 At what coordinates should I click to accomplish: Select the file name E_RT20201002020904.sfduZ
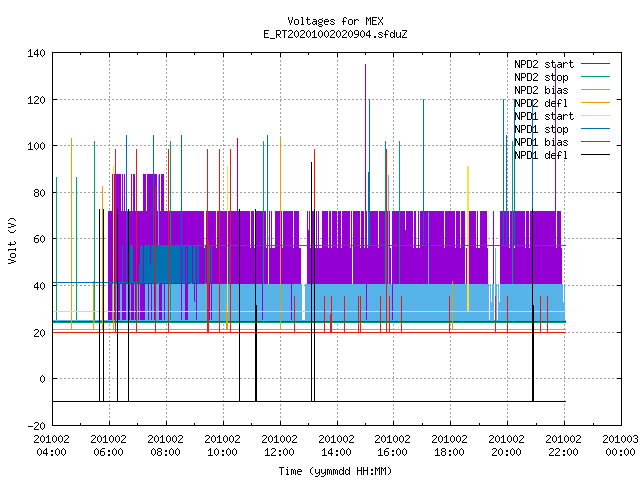[x=335, y=34]
